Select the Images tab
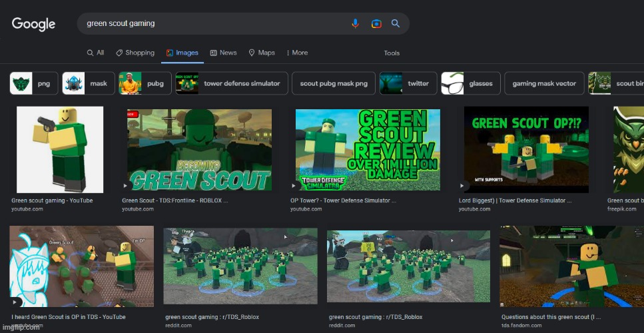Image resolution: width=644 pixels, height=333 pixels. tap(182, 53)
